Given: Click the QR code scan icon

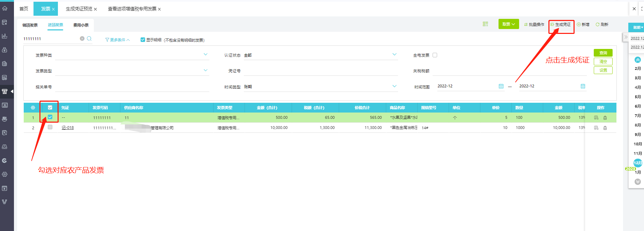Looking at the screenshot, I should (x=485, y=24).
